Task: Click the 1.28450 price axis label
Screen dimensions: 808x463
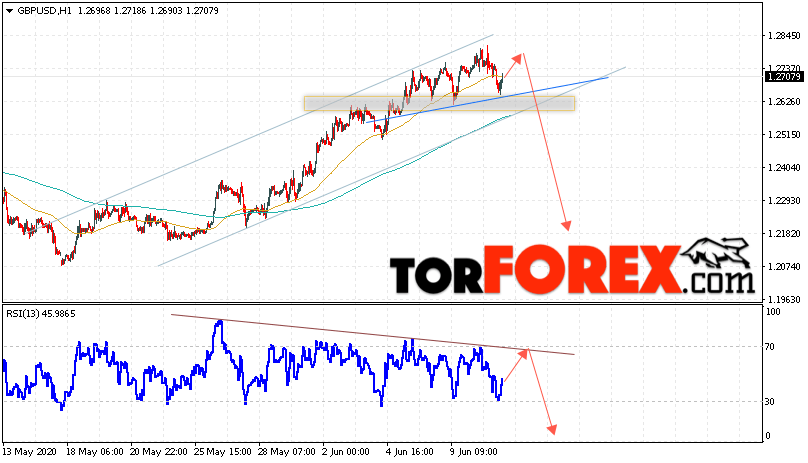Action: tap(784, 36)
